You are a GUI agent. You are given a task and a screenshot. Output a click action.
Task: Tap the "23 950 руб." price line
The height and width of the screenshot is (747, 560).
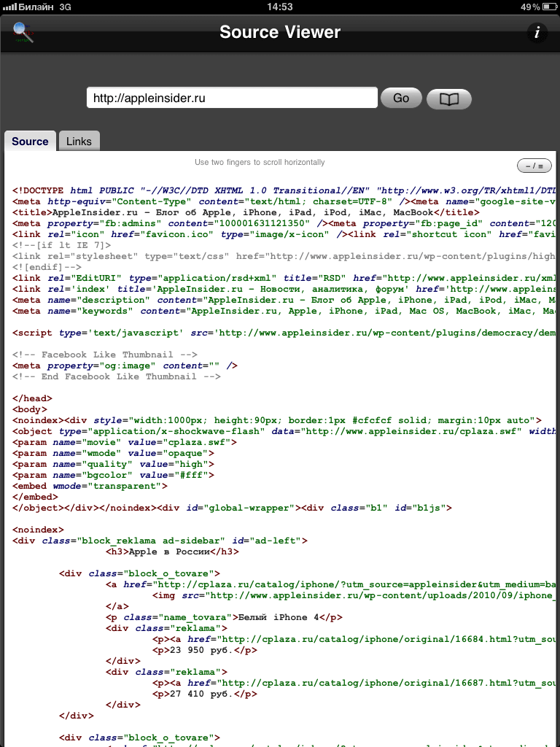[205, 650]
